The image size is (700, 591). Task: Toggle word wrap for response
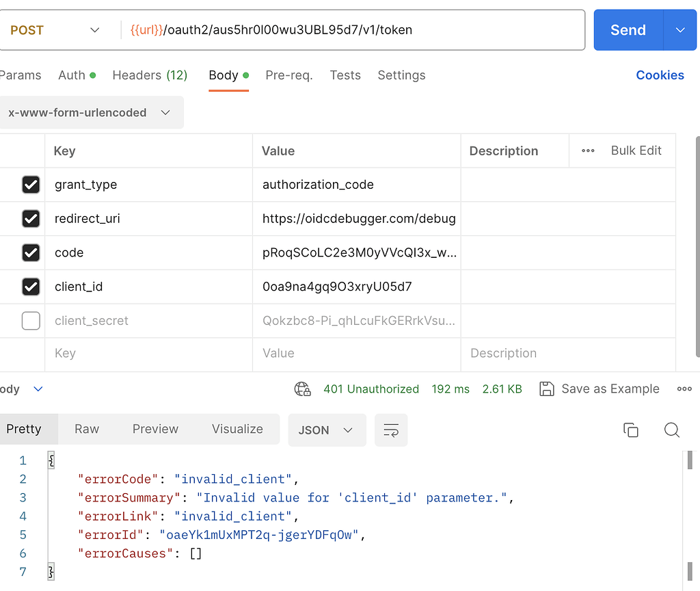391,430
